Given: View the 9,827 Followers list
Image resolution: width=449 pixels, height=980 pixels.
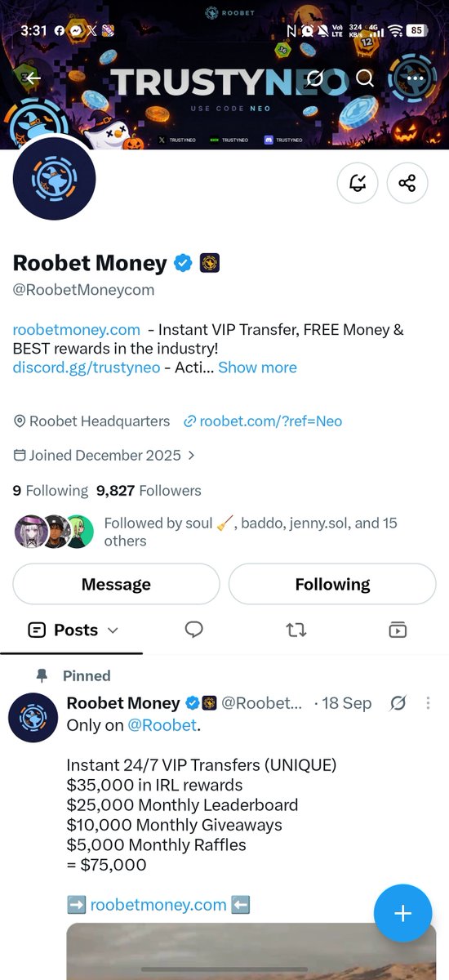Looking at the screenshot, I should point(149,491).
